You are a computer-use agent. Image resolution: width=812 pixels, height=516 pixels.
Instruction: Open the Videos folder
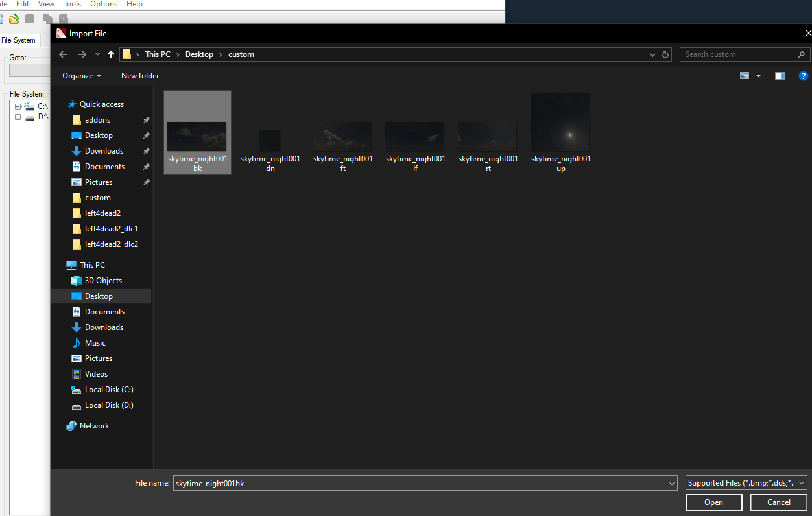point(96,374)
